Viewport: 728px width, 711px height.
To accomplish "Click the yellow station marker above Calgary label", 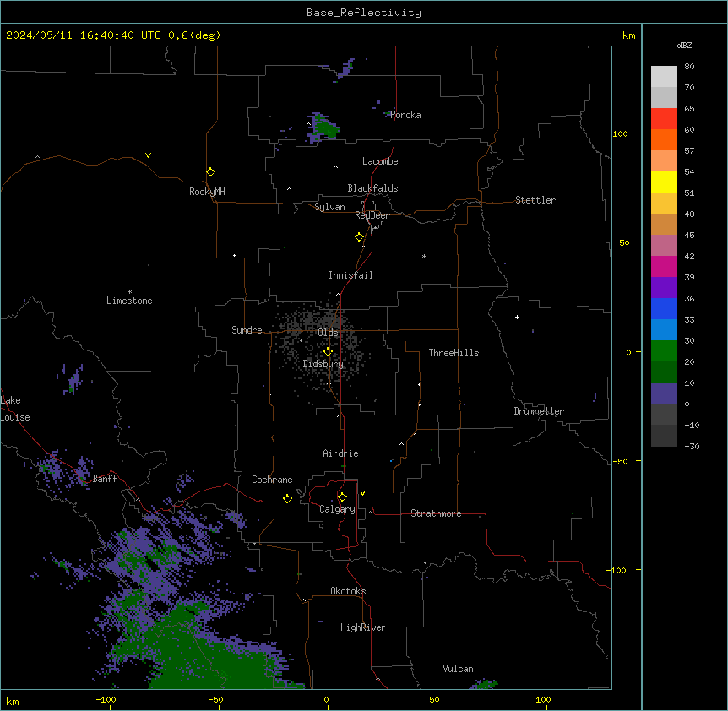I will click(342, 497).
